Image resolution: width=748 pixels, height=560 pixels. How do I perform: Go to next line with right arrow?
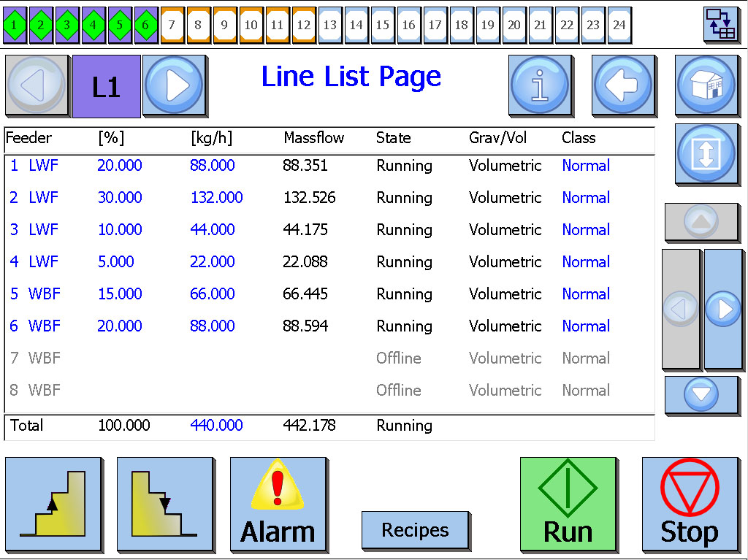[x=174, y=86]
